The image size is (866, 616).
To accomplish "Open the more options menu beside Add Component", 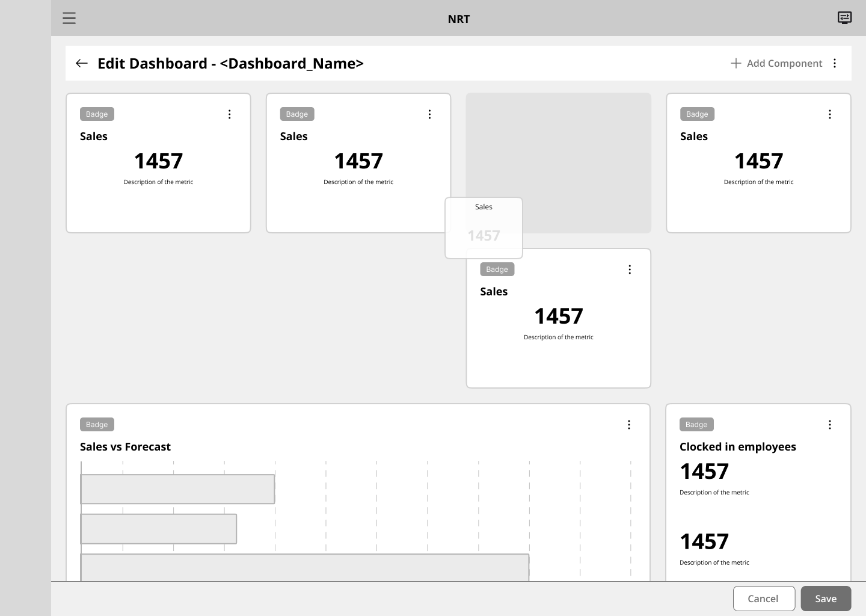I will (x=835, y=63).
